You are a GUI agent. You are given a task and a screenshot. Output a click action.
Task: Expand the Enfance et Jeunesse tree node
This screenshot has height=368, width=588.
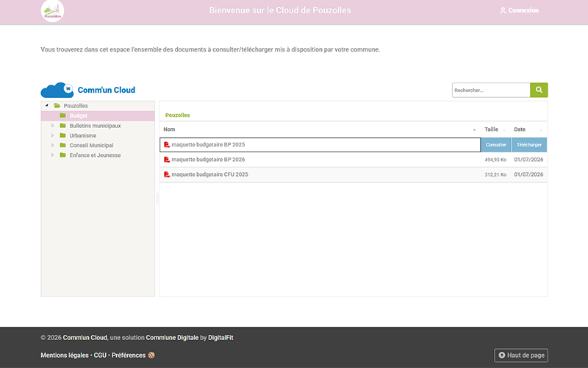click(52, 155)
